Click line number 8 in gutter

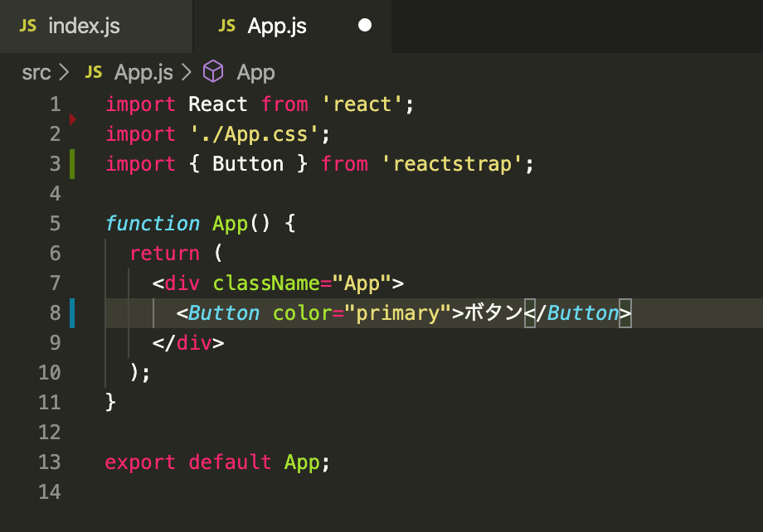tap(56, 312)
